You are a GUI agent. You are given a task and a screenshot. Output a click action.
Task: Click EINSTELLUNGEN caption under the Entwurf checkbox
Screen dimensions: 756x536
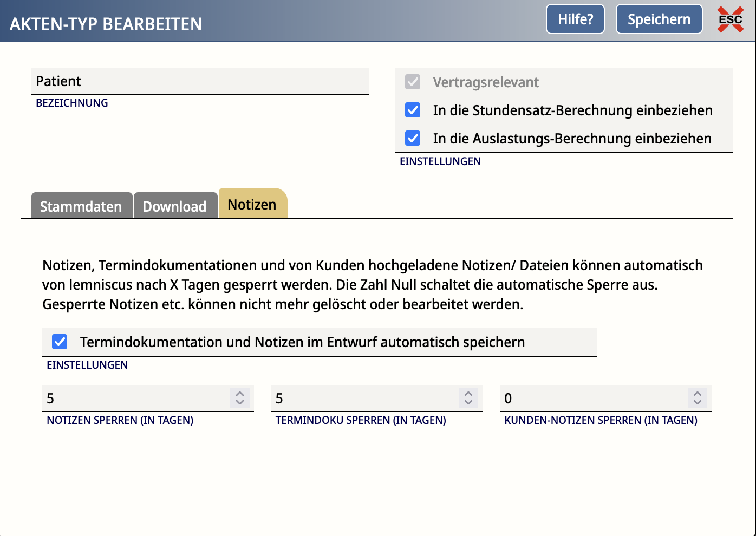click(x=87, y=365)
